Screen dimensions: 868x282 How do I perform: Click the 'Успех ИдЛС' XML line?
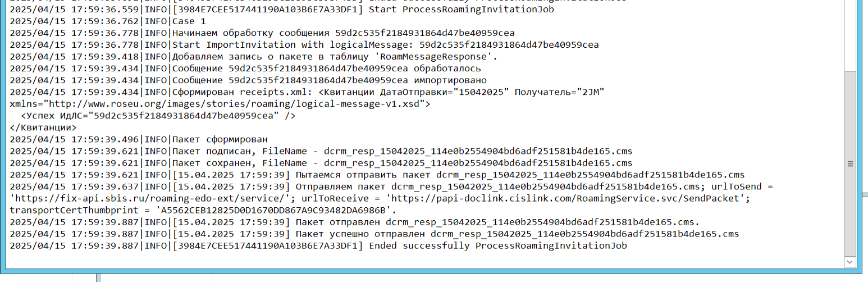coord(158,116)
